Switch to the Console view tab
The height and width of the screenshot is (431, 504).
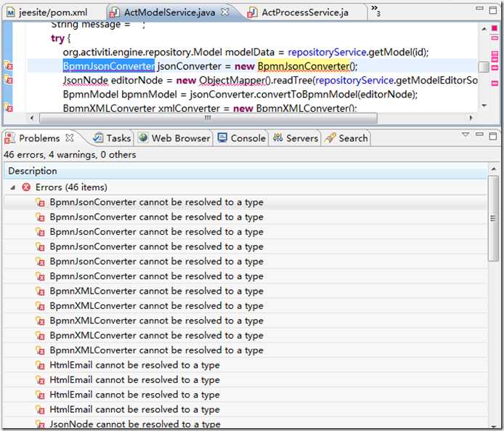coord(242,138)
